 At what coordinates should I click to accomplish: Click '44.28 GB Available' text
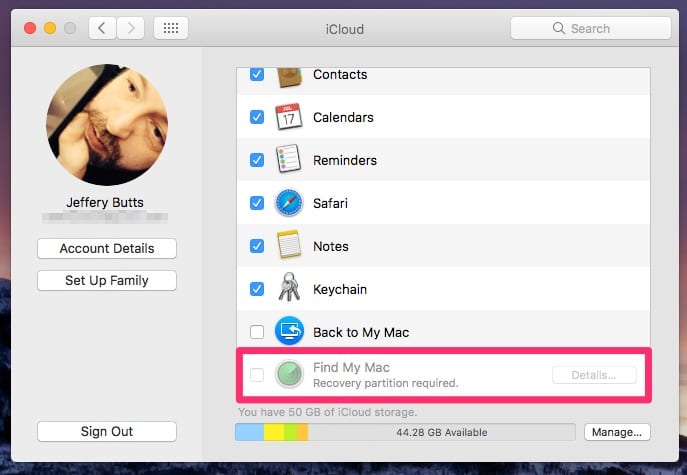(x=442, y=432)
